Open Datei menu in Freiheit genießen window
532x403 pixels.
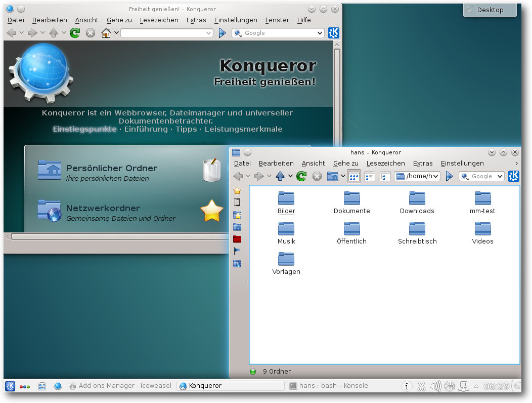pyautogui.click(x=16, y=20)
